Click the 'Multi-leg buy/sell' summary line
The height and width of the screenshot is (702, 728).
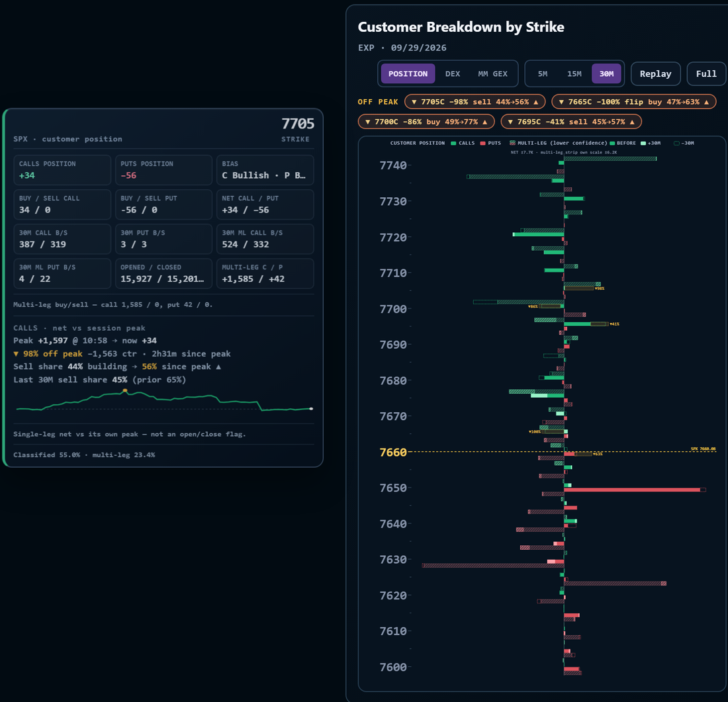(113, 304)
